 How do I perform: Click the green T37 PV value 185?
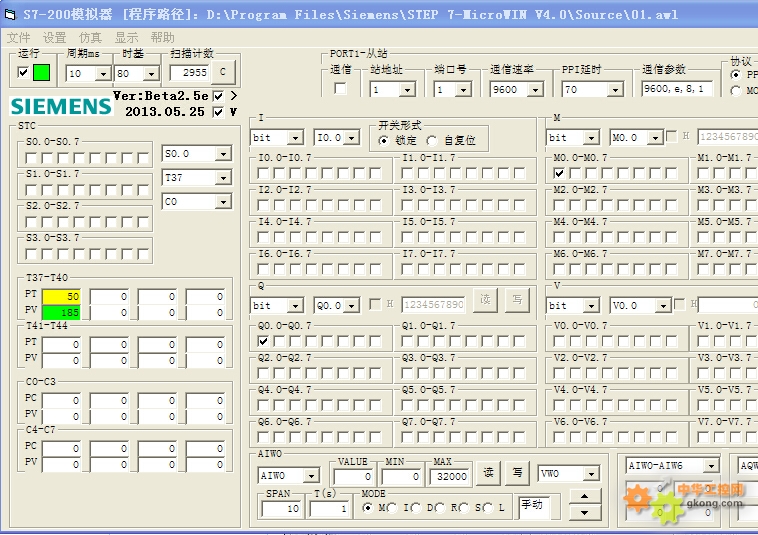[x=61, y=312]
